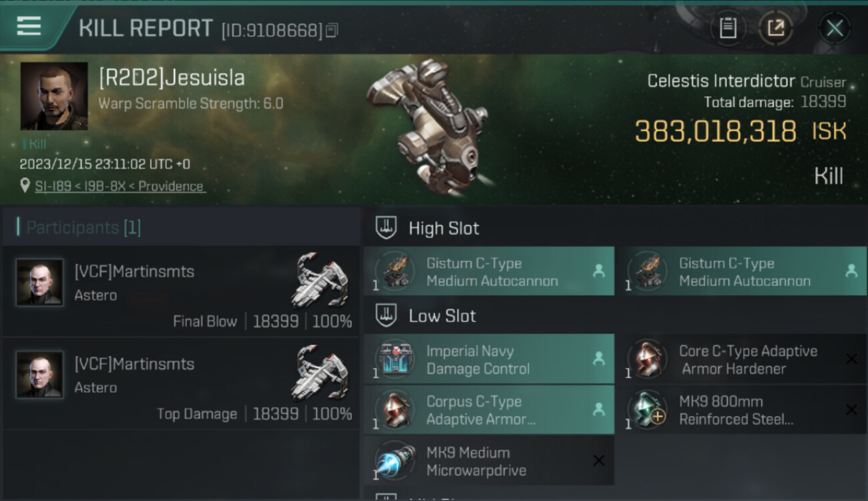Open the SI-I89 location link
This screenshot has height=501, width=868.
point(120,186)
